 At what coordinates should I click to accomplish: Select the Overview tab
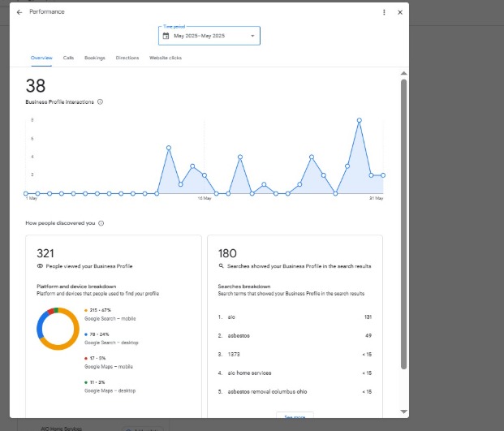point(41,58)
